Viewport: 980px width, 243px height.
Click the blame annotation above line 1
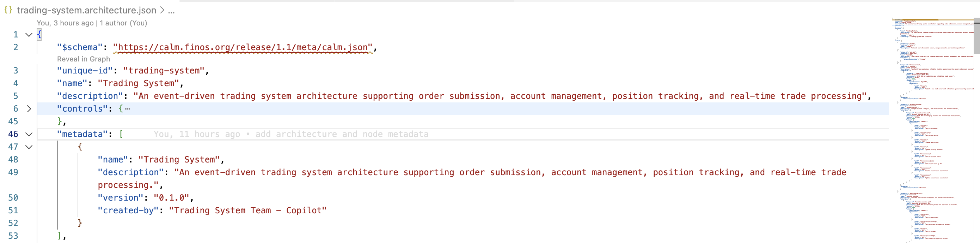click(91, 23)
